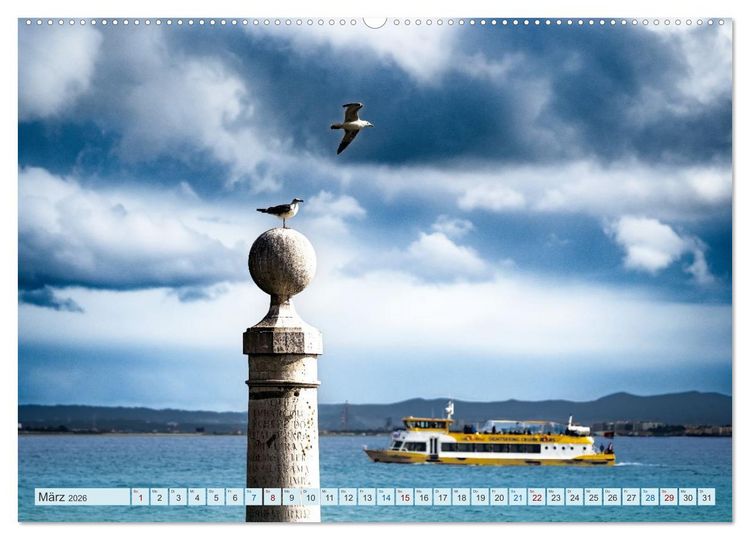
Task: Click the red day 29 cell
Action: pos(669,497)
